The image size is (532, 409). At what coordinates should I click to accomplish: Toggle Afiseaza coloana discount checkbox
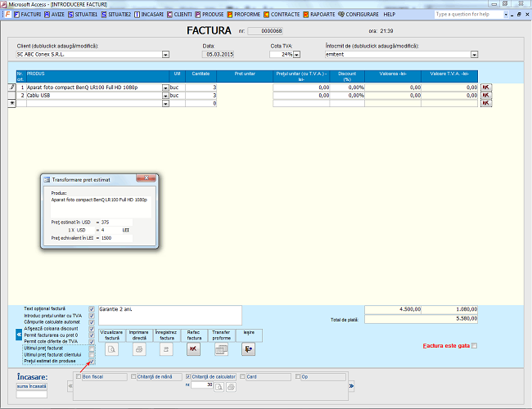92,329
